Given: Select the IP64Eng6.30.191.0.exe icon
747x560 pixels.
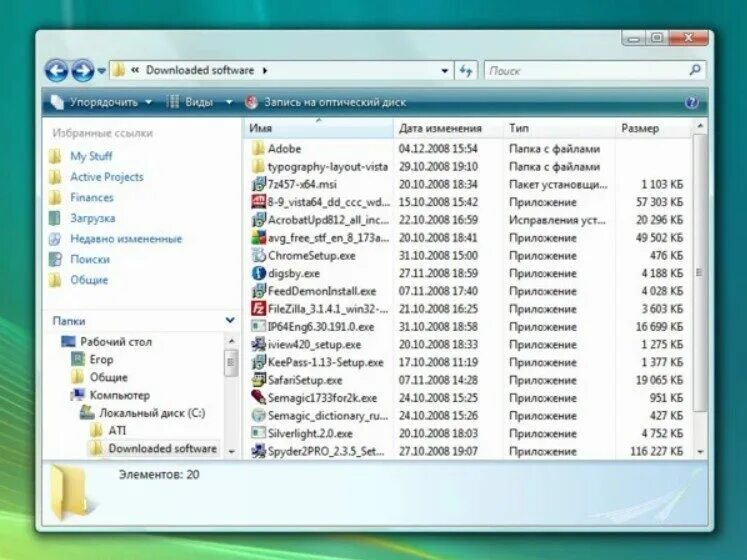Looking at the screenshot, I should coord(258,326).
